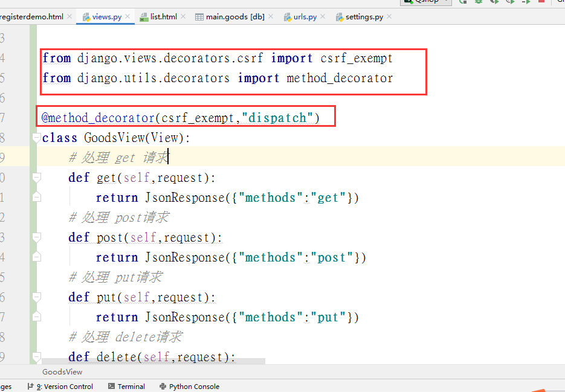Open the Version Control tool window
This screenshot has width=565, height=392.
coord(60,387)
